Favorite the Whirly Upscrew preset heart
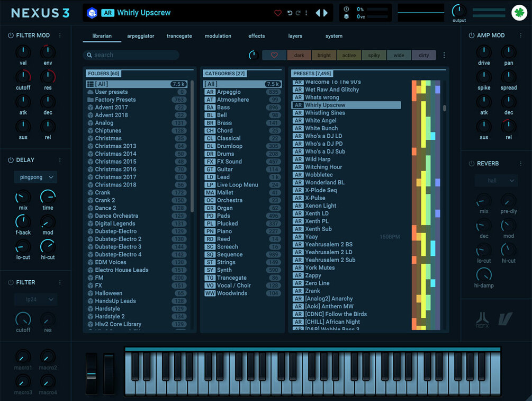 click(x=278, y=13)
